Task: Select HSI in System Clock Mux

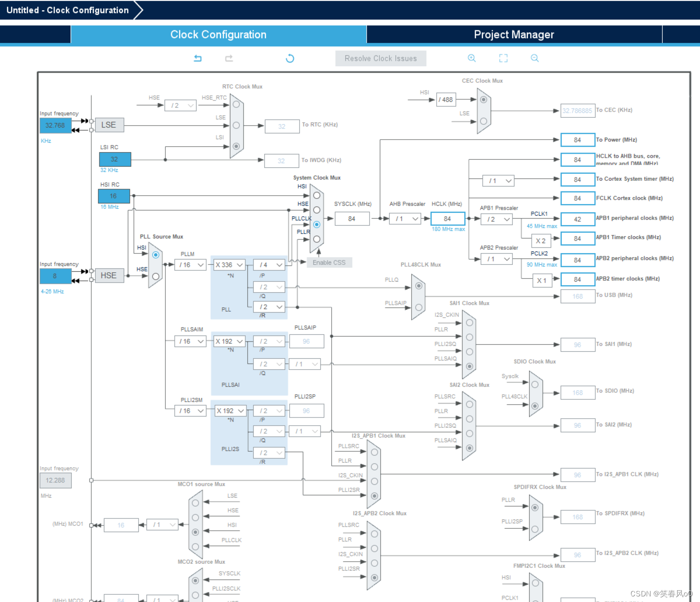Action: (317, 195)
